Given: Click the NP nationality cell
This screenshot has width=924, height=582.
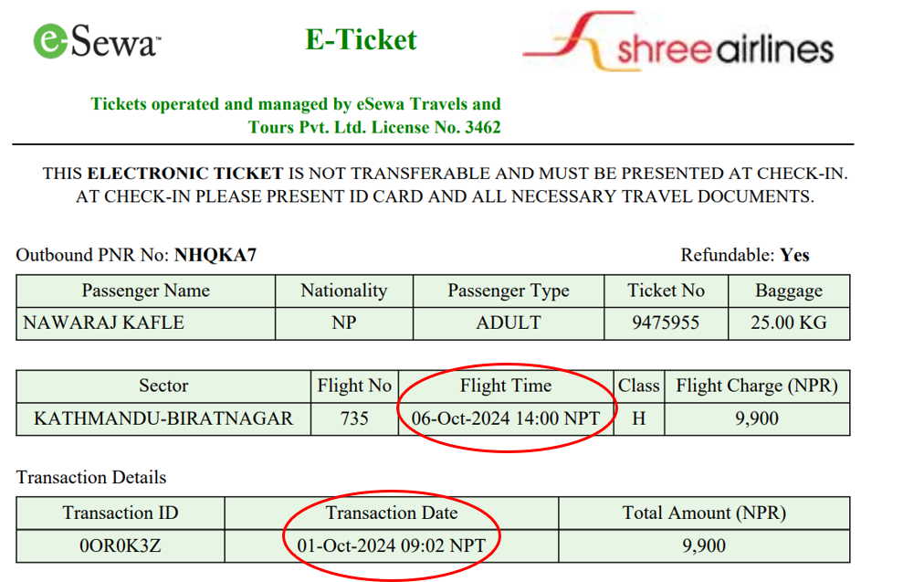Looking at the screenshot, I should [x=343, y=323].
